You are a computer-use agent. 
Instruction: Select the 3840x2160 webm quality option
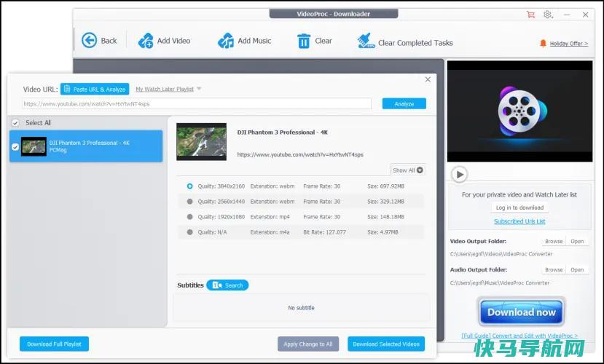tap(189, 186)
